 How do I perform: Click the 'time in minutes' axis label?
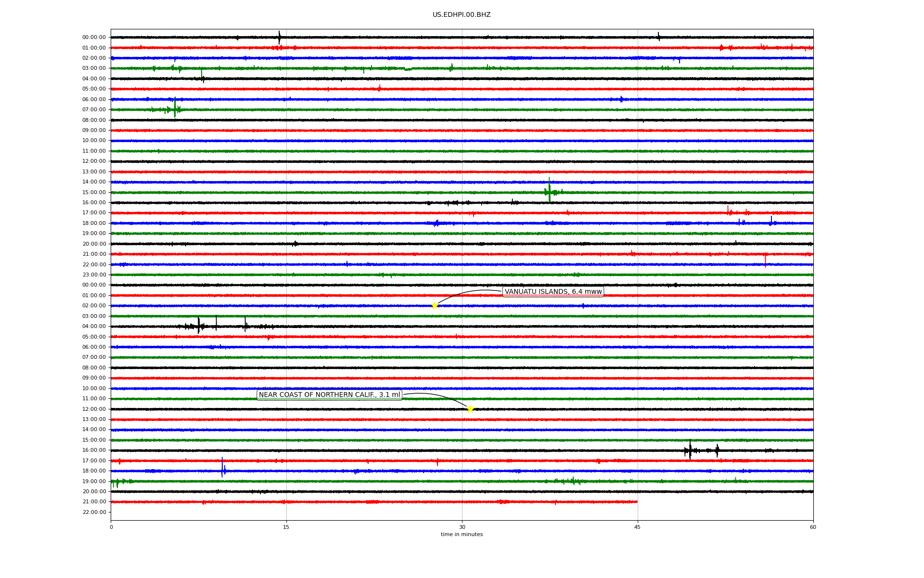click(x=461, y=534)
